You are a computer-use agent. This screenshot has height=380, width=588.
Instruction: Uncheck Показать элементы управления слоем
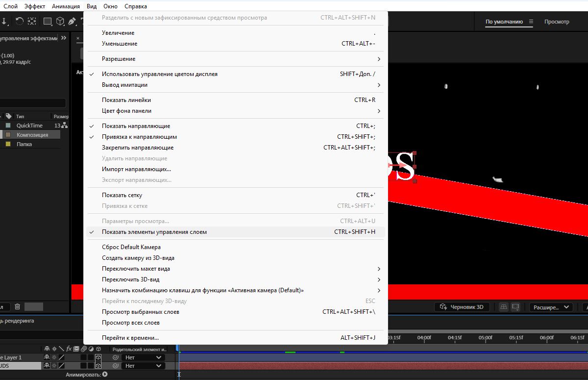click(x=235, y=232)
